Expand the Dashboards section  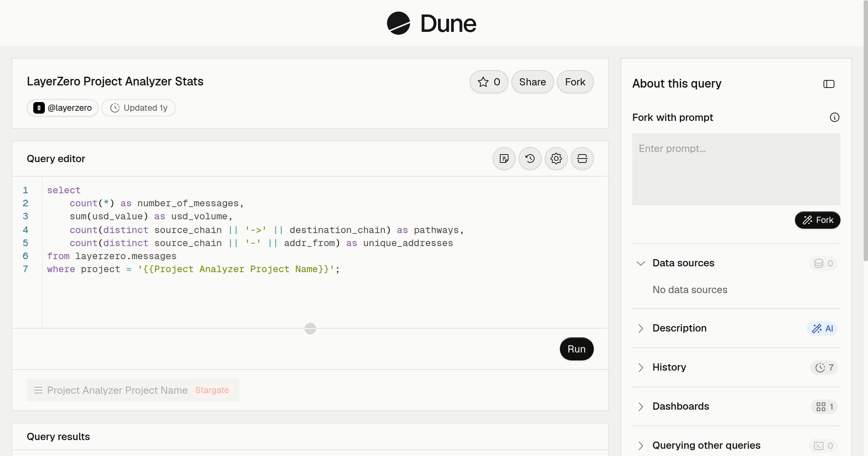641,406
